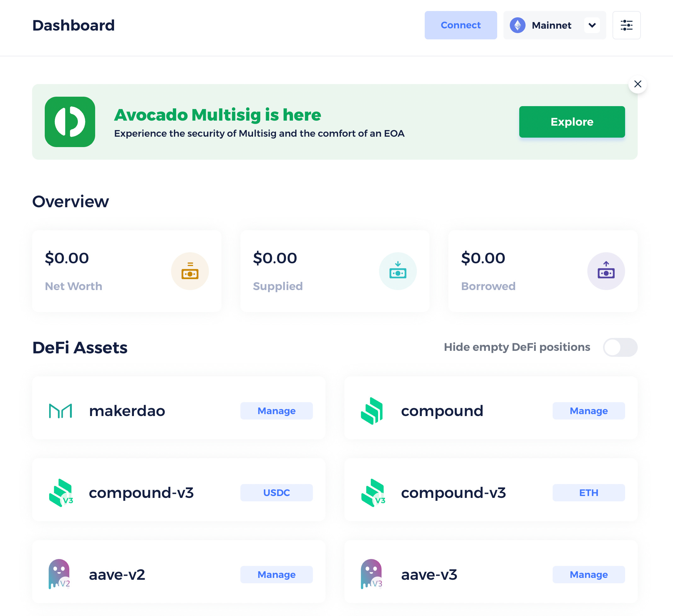The image size is (673, 616).
Task: Dismiss the Avocado Multisig banner
Action: pos(637,84)
